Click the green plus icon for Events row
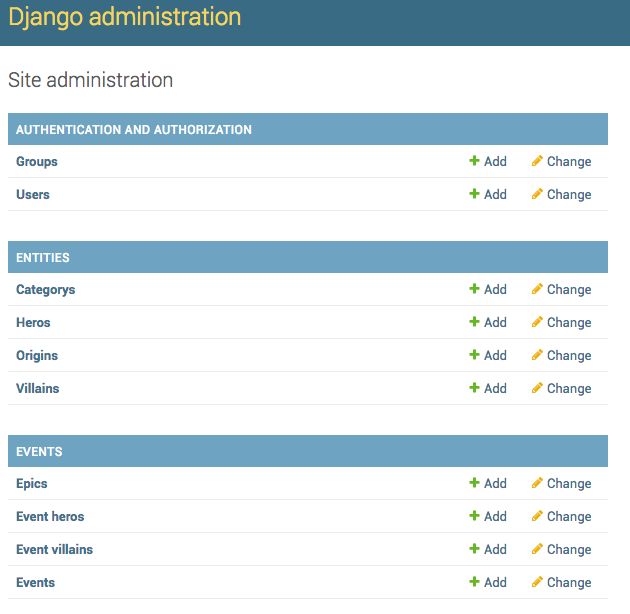The image size is (630, 614). (x=474, y=581)
